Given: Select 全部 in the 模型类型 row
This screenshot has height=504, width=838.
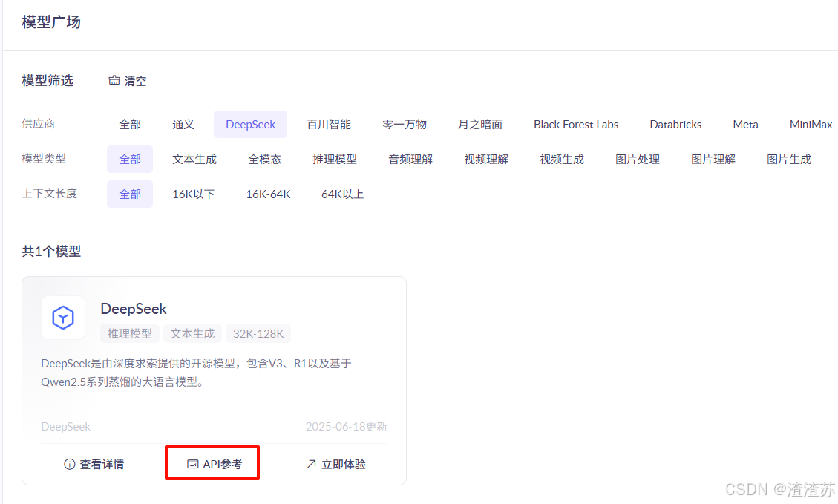Looking at the screenshot, I should point(130,160).
